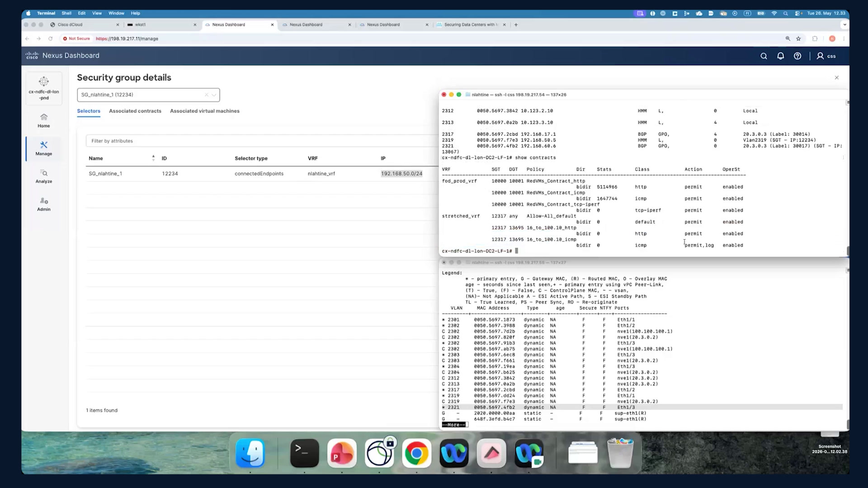Viewport: 868px width, 488px height.
Task: Open Terminal from the Dock
Action: tap(304, 453)
